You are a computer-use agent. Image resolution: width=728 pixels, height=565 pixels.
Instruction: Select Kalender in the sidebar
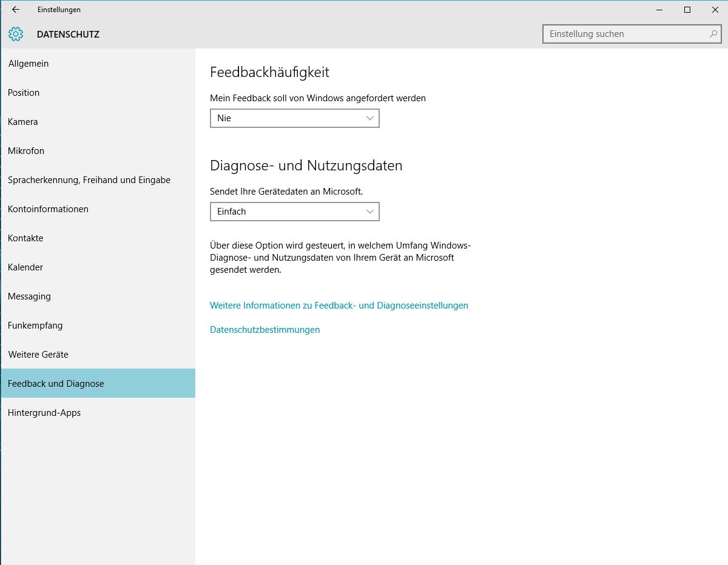[x=98, y=267]
